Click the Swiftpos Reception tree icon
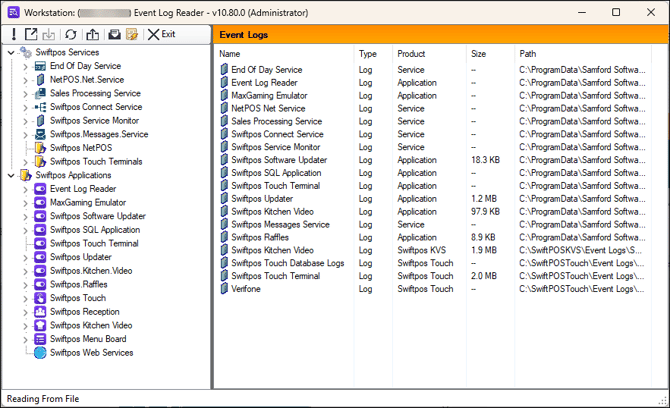 point(40,312)
